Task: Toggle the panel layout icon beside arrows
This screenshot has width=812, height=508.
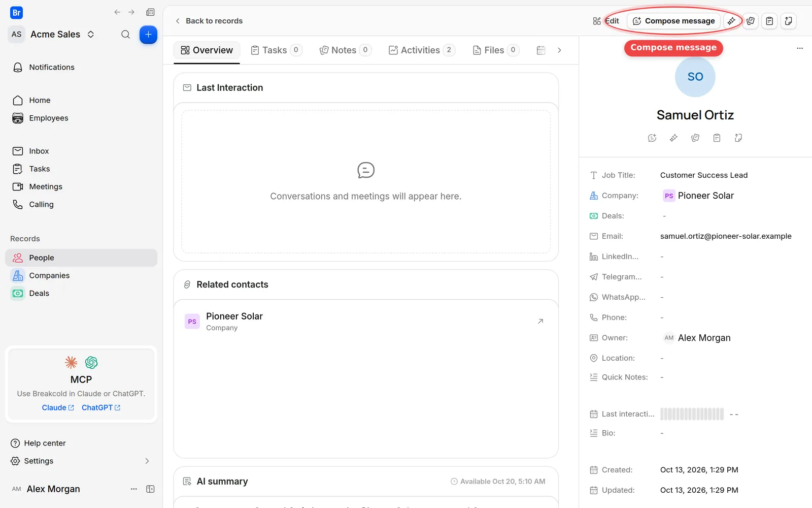Action: pos(150,12)
